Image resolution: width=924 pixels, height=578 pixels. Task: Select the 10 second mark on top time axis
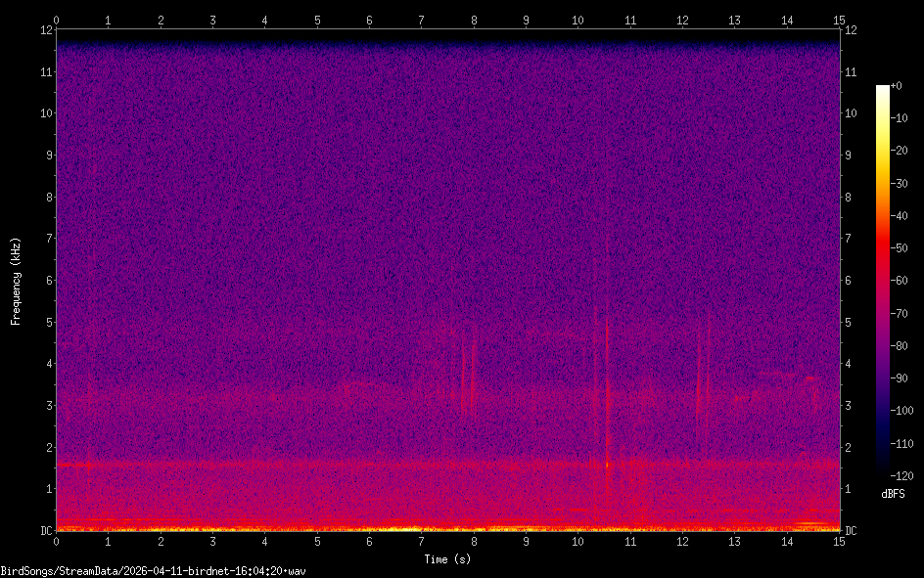(x=577, y=19)
